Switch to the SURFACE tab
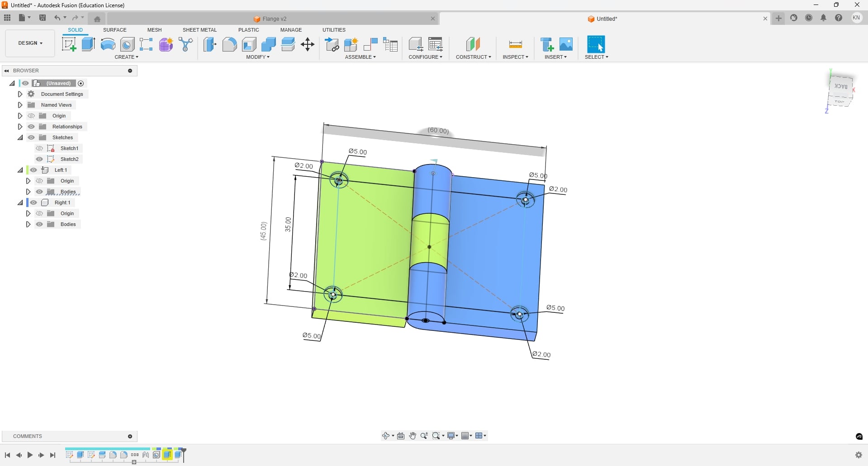The width and height of the screenshot is (868, 466). 115,30
